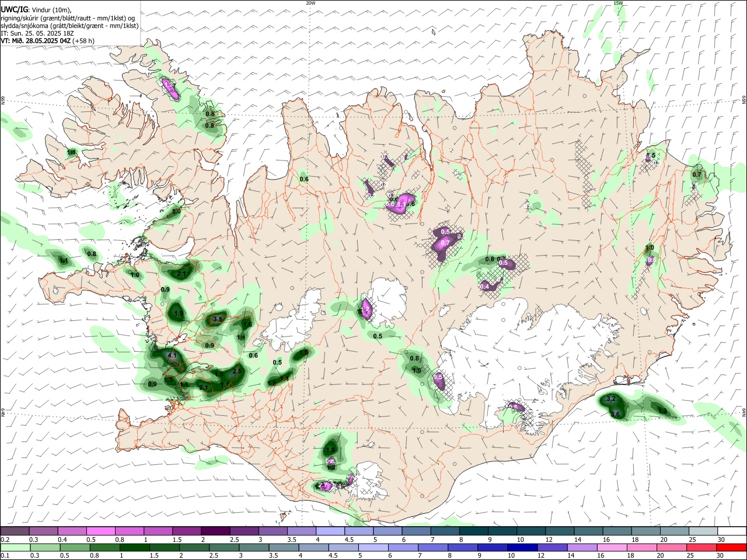Click the '20W' longitude label
Image resolution: width=747 pixels, height=560 pixels.
(x=310, y=3)
